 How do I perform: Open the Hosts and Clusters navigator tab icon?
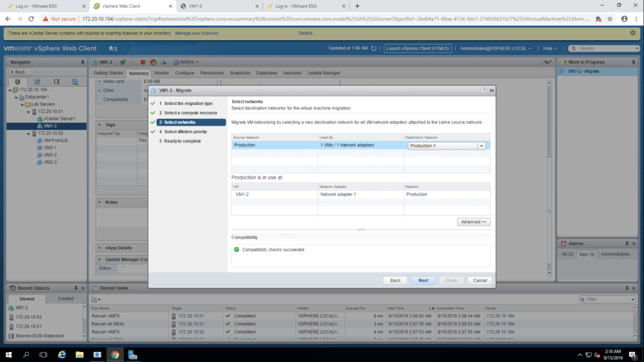[18, 82]
